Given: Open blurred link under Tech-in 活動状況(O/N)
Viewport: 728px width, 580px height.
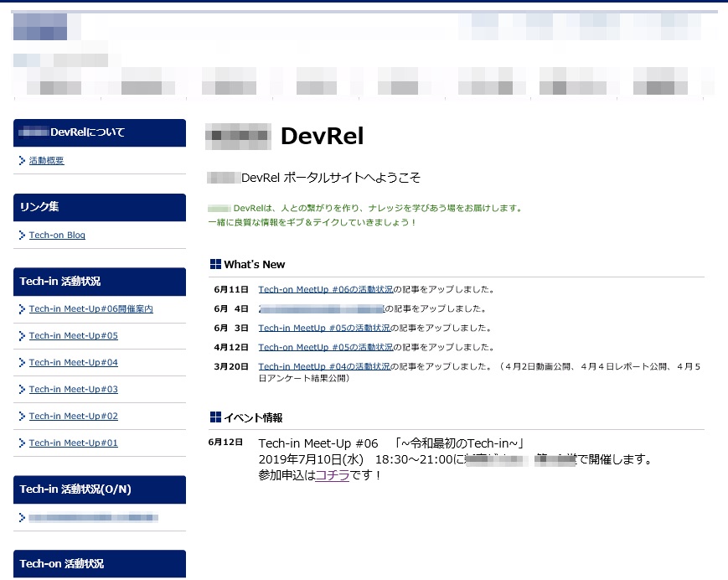Looking at the screenshot, I should [93, 517].
